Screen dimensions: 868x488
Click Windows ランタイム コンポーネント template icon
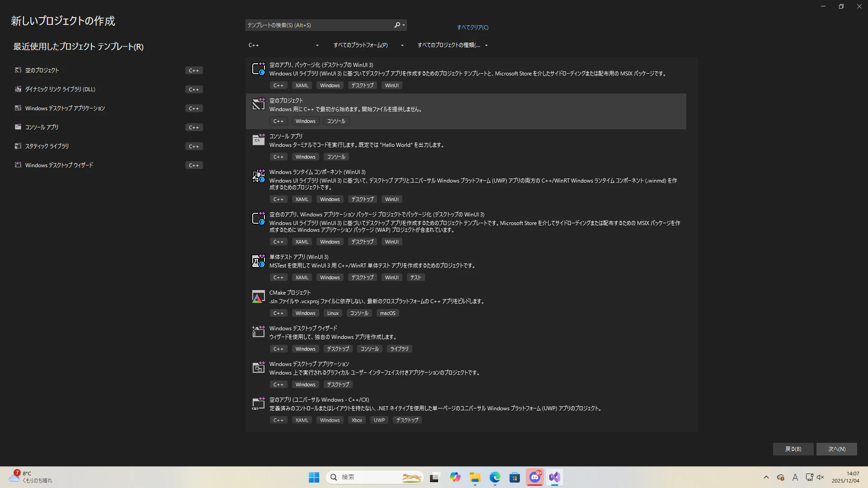tap(258, 176)
